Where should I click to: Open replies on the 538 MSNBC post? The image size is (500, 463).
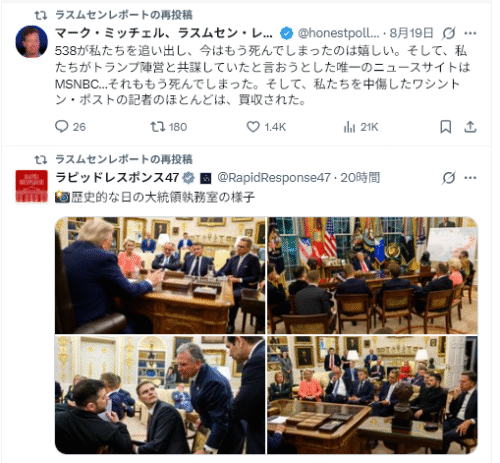point(70,127)
